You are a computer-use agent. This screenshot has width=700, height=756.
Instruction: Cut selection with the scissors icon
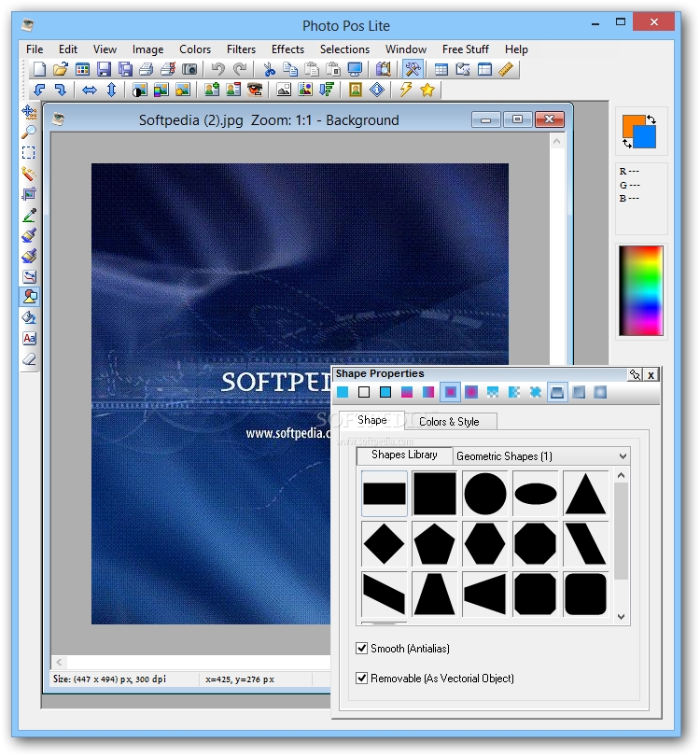269,69
